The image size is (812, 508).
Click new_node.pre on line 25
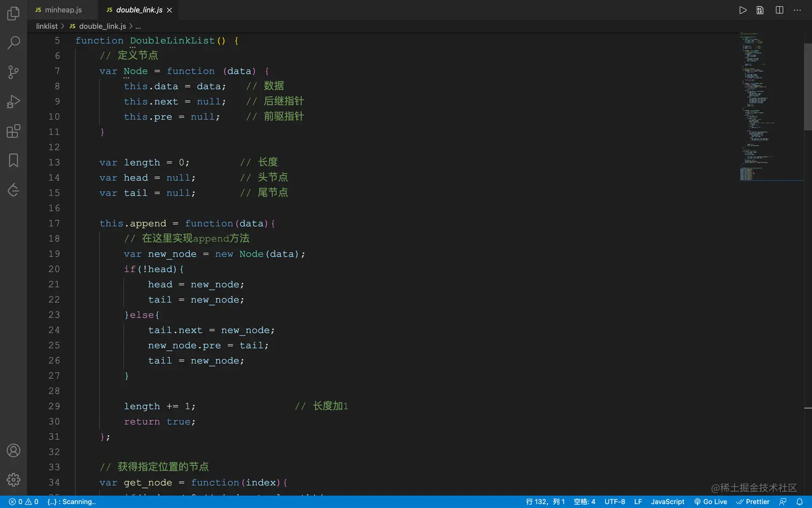[184, 345]
